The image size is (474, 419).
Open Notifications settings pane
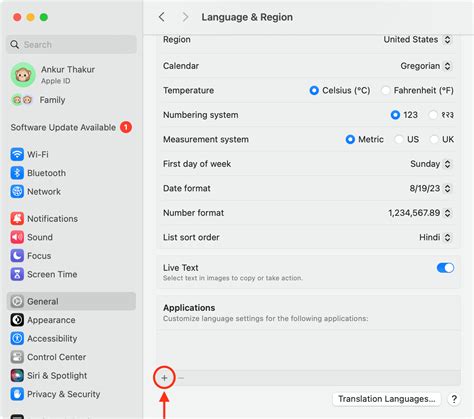click(71, 219)
